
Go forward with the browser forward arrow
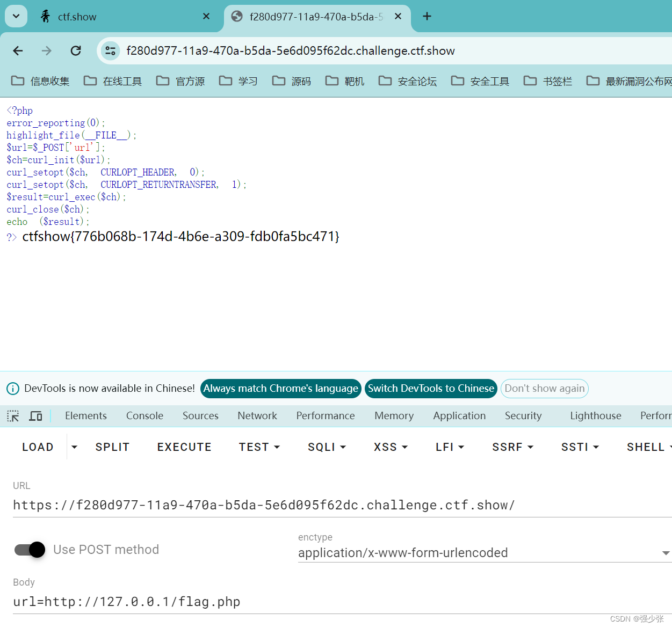point(47,50)
